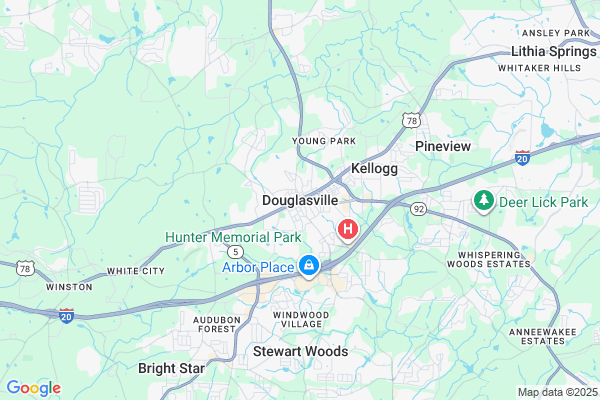Click the Pineview place label

(443, 146)
